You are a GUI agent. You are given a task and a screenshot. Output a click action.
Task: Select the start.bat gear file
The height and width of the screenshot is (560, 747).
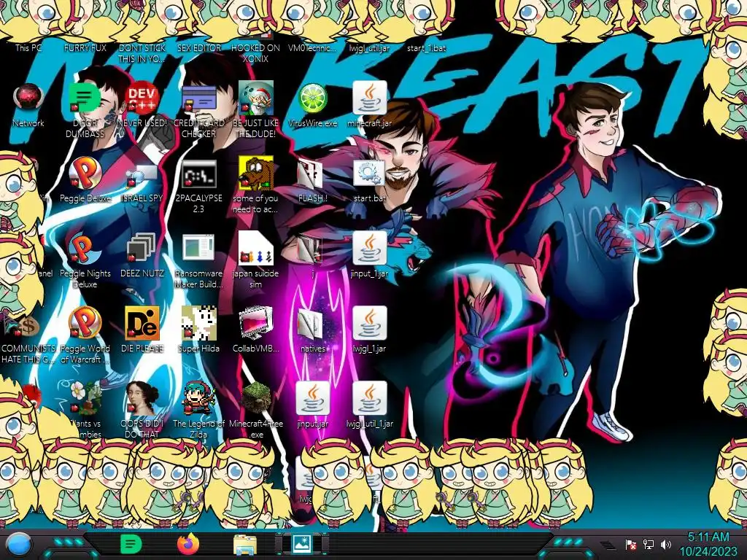tap(370, 173)
